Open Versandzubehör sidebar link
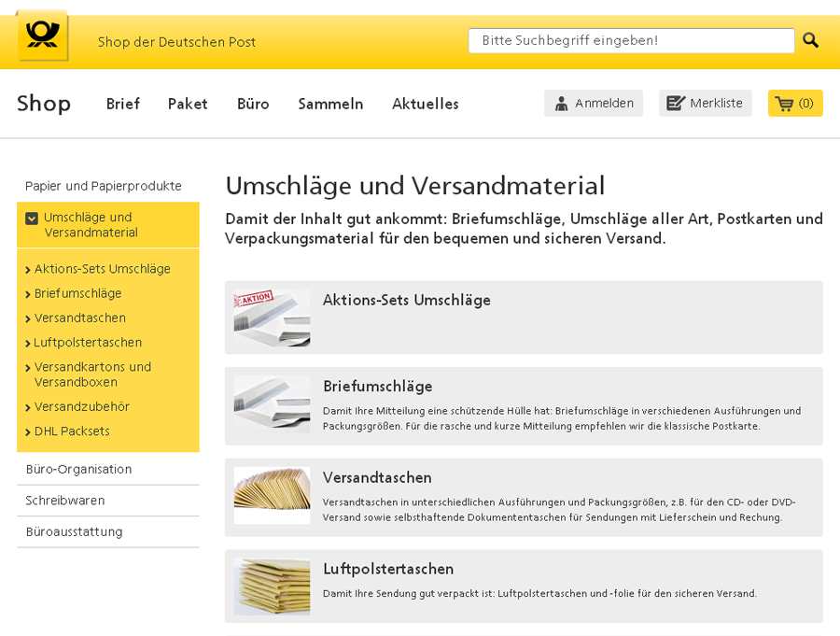The height and width of the screenshot is (636, 840). pos(82,406)
